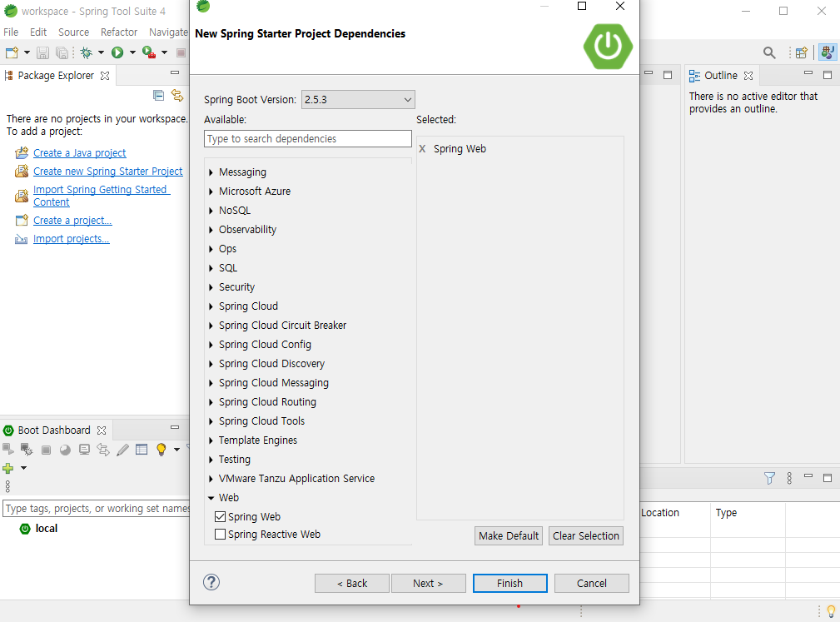Click the Save toolbar icon
Viewport: 840px width, 622px height.
[x=42, y=52]
